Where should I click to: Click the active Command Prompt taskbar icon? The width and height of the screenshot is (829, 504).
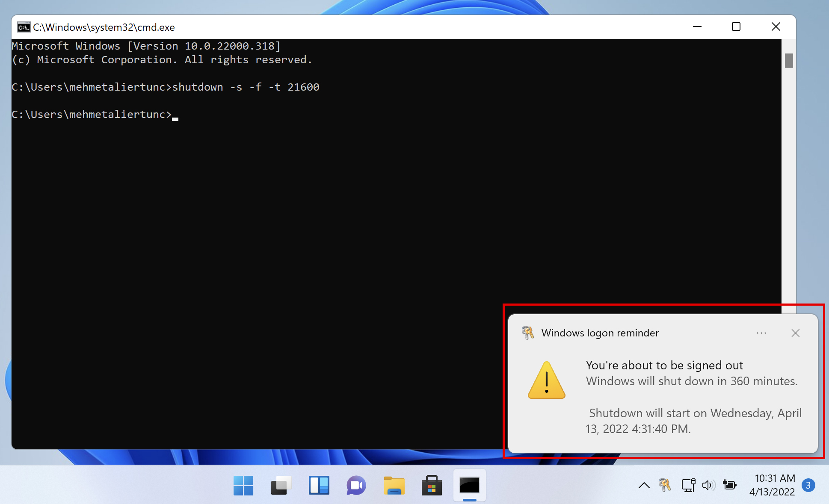pyautogui.click(x=469, y=485)
